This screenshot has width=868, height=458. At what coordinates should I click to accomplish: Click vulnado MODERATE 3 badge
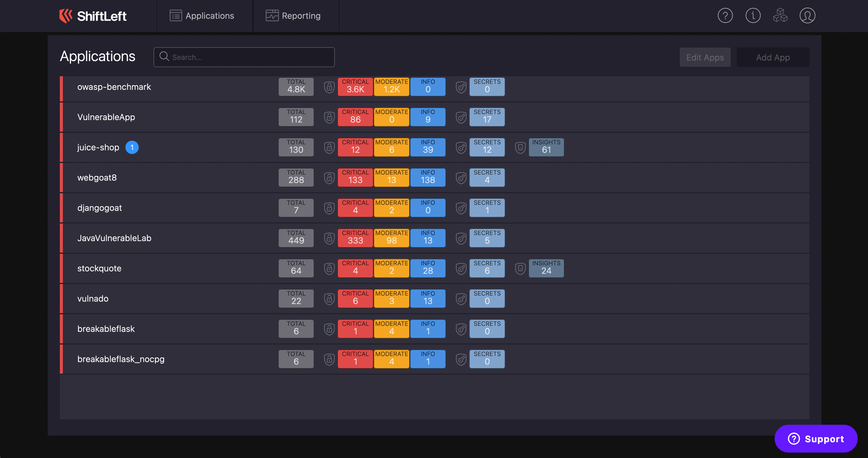tap(391, 299)
